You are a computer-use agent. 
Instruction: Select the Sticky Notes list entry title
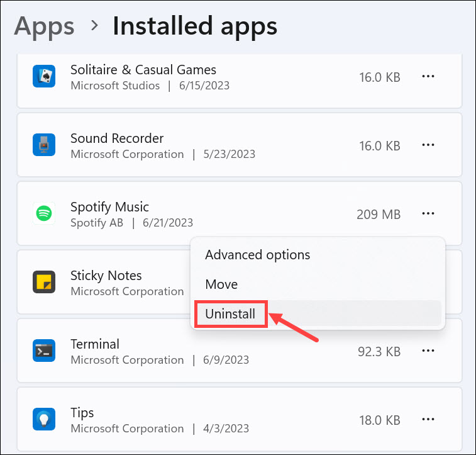tap(106, 276)
